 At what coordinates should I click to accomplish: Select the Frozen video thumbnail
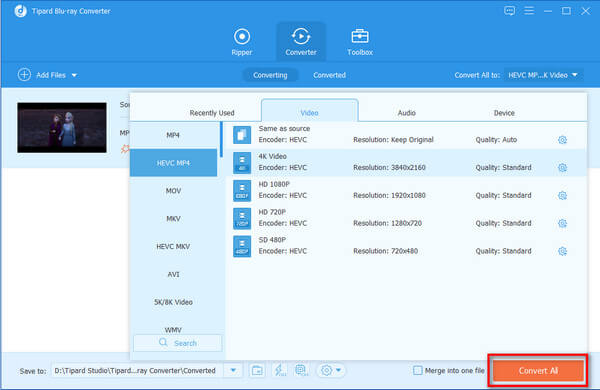point(62,127)
